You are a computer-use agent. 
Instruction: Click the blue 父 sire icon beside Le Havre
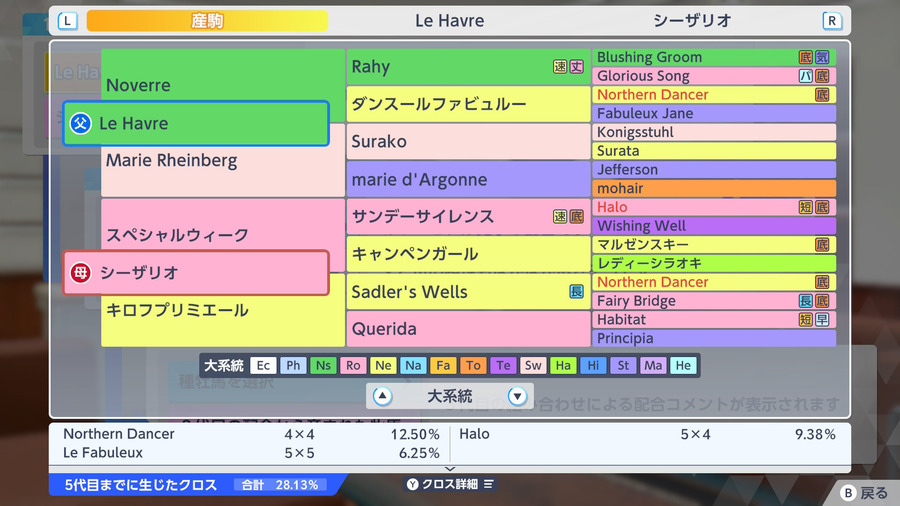click(x=80, y=123)
